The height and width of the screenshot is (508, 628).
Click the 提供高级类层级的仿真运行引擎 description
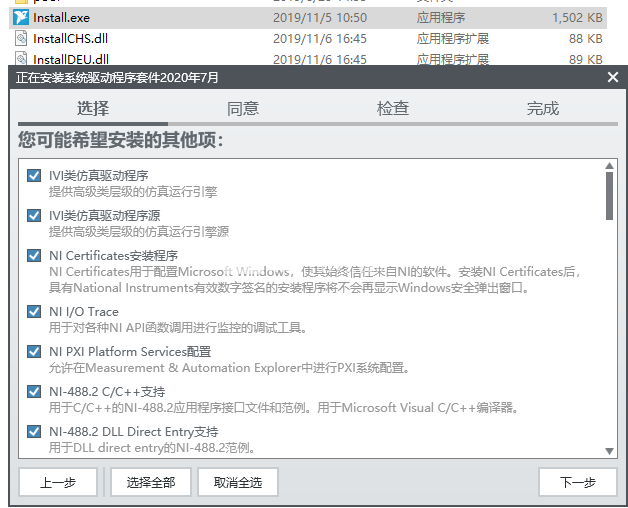133,192
